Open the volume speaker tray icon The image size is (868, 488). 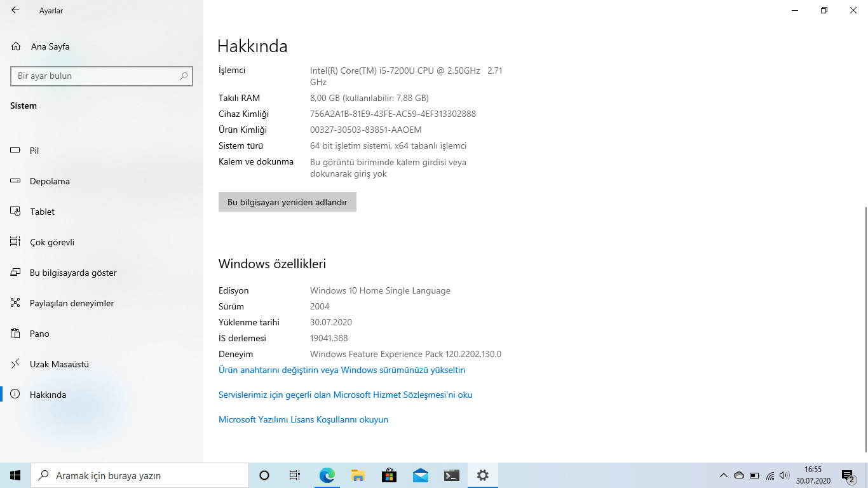[784, 475]
